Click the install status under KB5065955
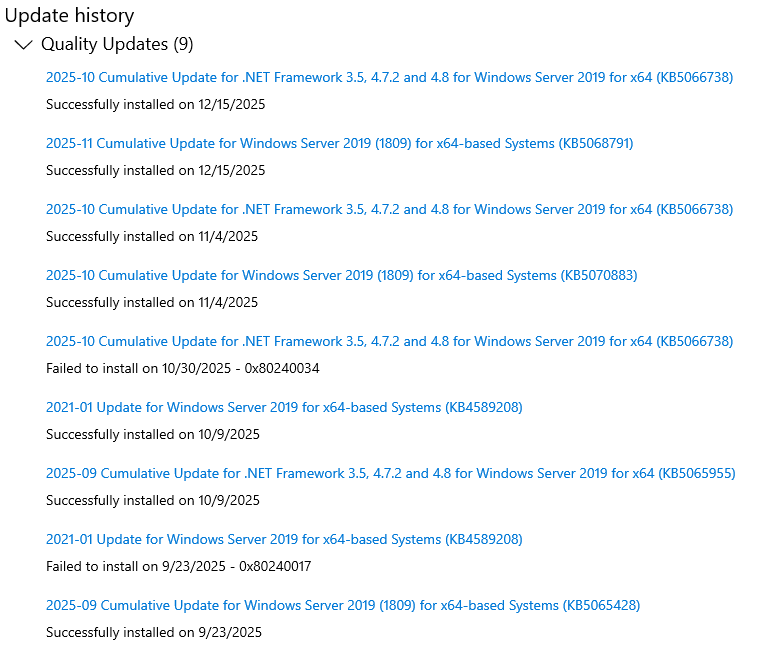The height and width of the screenshot is (658, 777). 152,500
